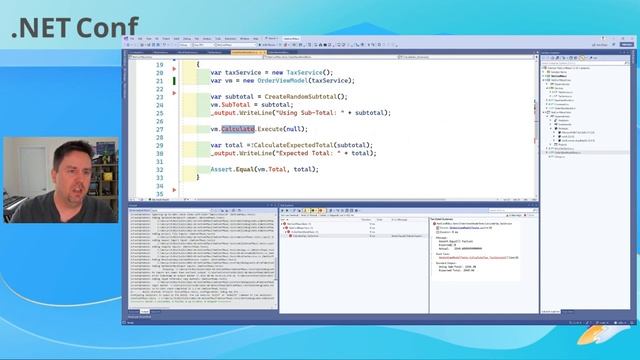The height and width of the screenshot is (360, 640).
Task: Switch to the Output tab at panel bottom
Action: point(145,311)
